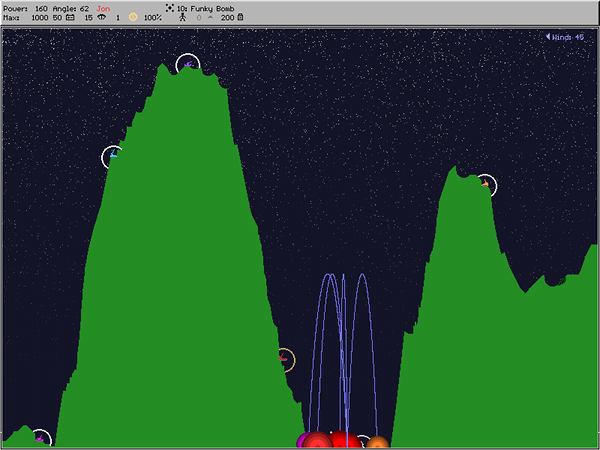Select the orange tank on right hill

(485, 185)
